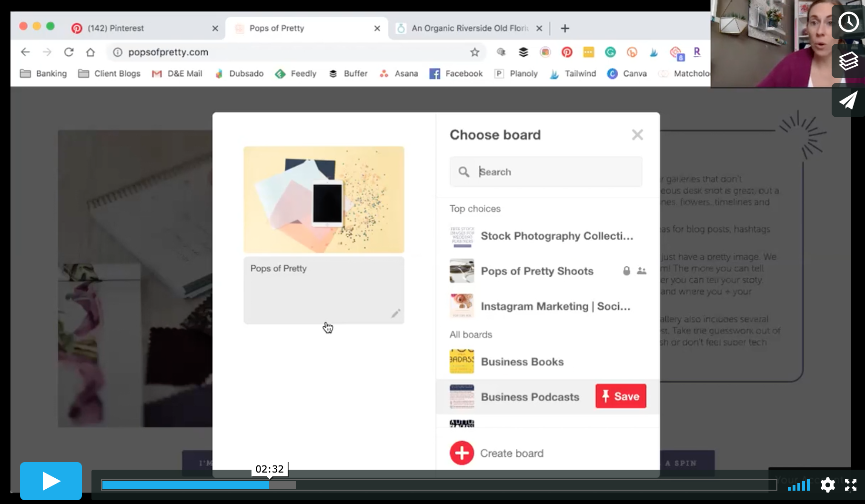
Task: Open the video settings gear
Action: coord(828,485)
